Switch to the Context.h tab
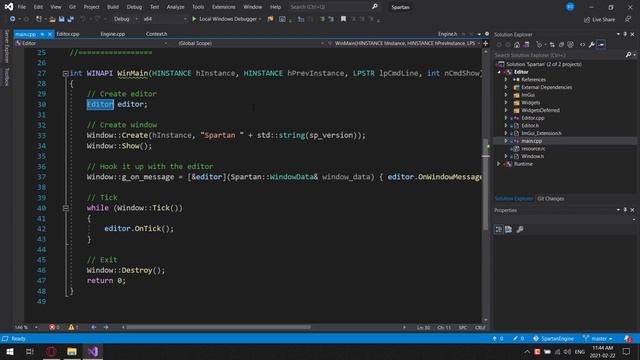 [x=156, y=34]
